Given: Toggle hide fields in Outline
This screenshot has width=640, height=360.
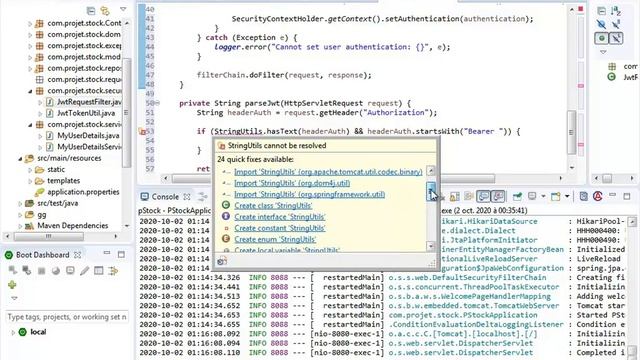Looking at the screenshot, I should click(601, 24).
